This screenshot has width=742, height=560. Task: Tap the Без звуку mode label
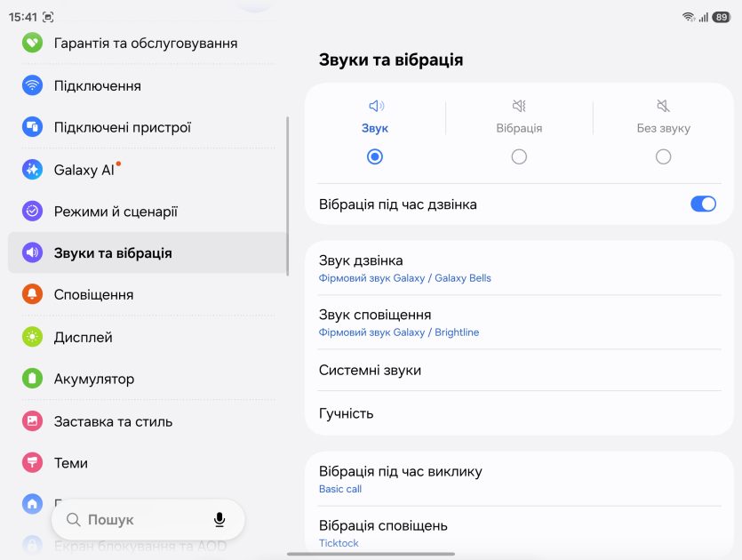(x=663, y=128)
